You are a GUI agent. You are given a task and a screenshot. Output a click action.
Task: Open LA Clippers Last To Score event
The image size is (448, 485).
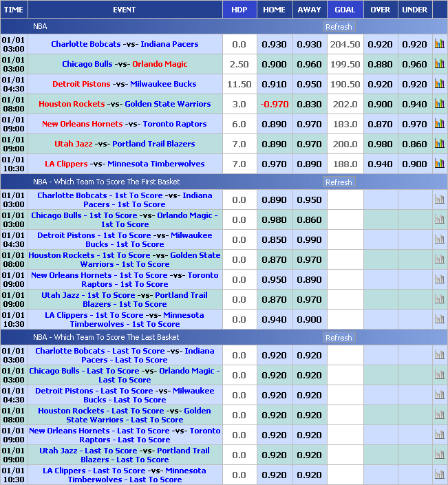(125, 475)
